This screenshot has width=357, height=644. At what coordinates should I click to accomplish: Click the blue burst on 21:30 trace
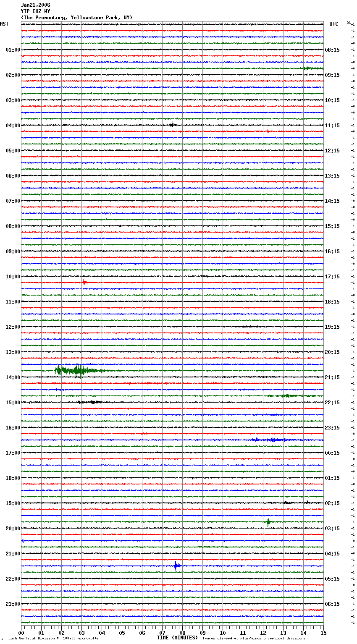pos(177,566)
